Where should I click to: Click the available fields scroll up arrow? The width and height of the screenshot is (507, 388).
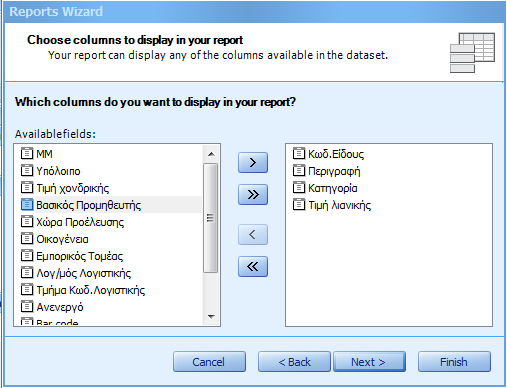(x=211, y=154)
